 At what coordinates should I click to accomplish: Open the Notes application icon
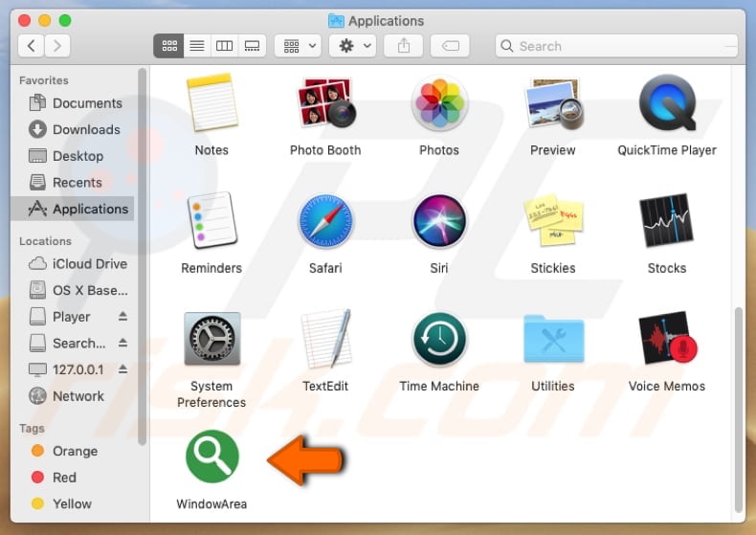(x=212, y=102)
